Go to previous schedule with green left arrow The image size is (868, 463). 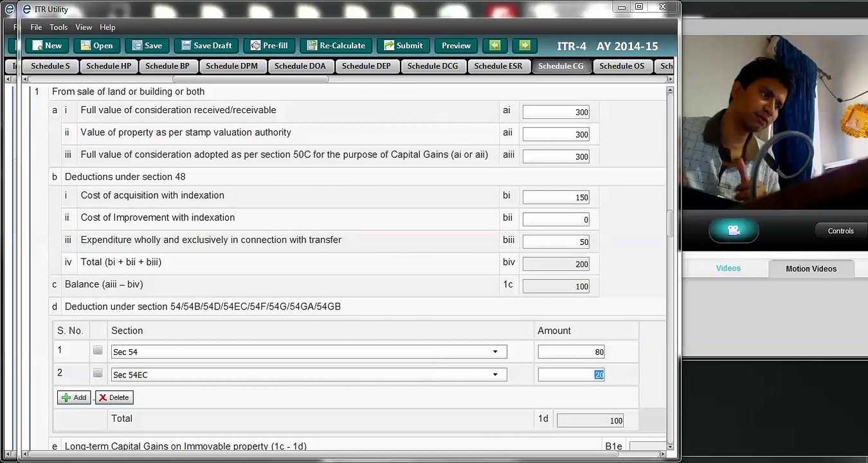[494, 46]
